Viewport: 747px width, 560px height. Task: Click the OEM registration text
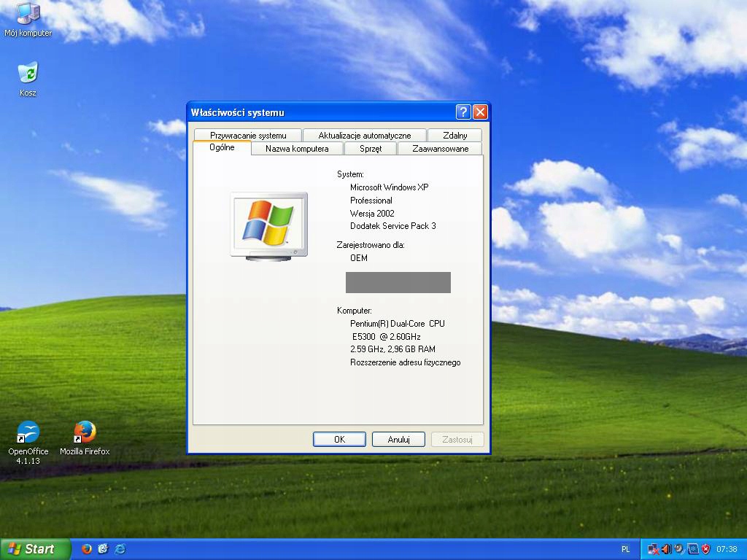[x=359, y=257]
